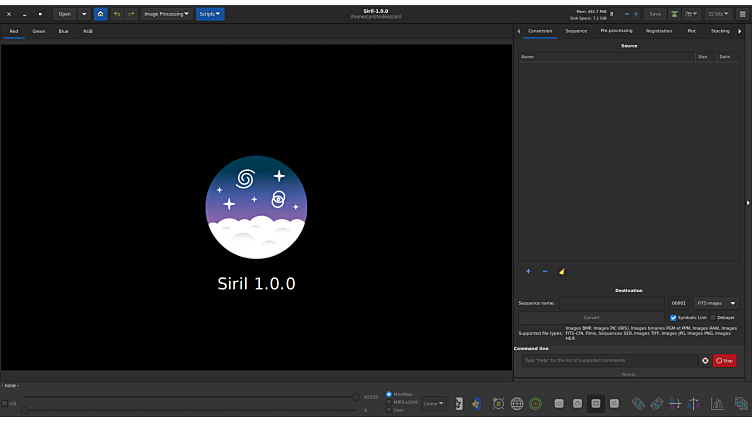Click the home directory icon
This screenshot has width=752, height=423.
tap(100, 14)
